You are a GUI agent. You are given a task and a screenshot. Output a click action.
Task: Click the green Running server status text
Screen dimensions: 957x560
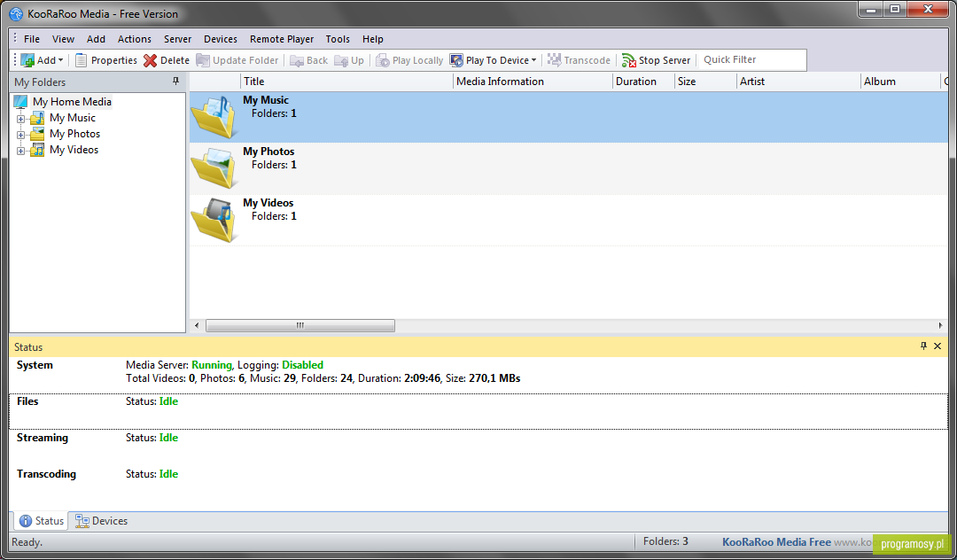click(x=212, y=365)
